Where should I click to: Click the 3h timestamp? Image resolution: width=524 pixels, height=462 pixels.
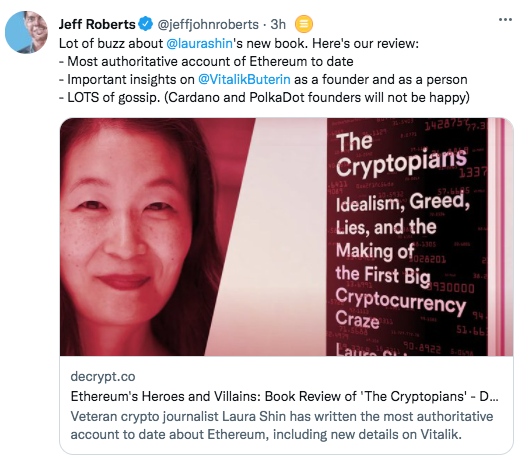click(278, 24)
